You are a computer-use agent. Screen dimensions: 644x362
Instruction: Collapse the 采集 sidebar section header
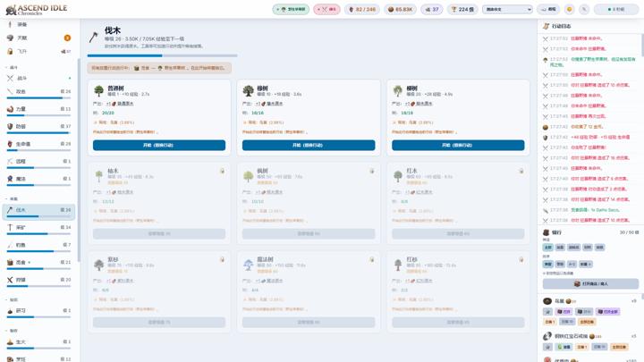tap(13, 198)
